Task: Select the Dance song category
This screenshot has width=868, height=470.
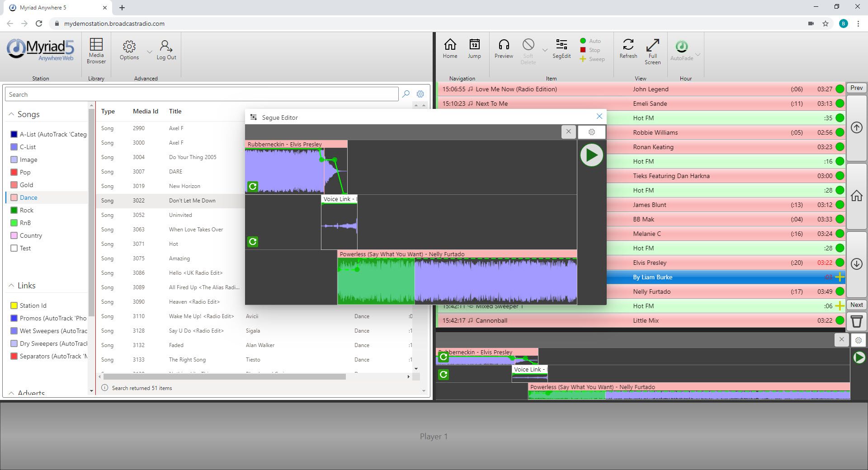Action: 28,197
